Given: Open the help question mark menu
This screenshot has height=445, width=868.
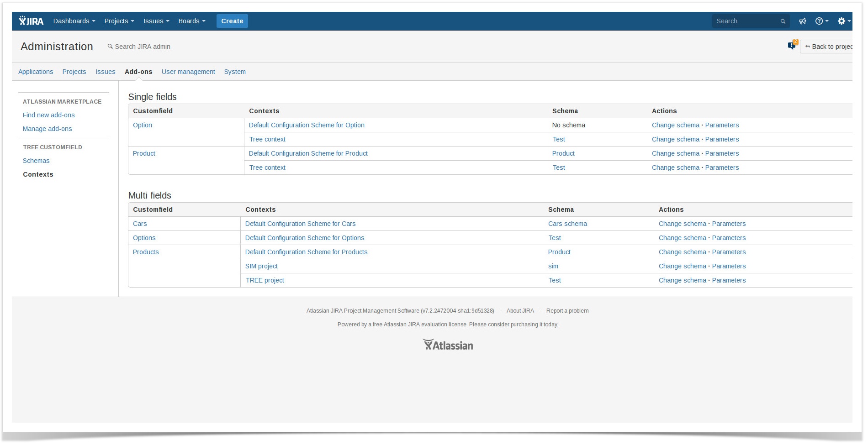Looking at the screenshot, I should tap(821, 21).
